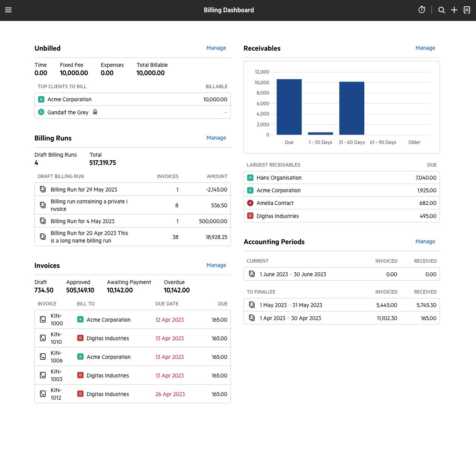476x476 pixels.
Task: Click the 31-60 Days bar in the chart
Action: point(352,107)
